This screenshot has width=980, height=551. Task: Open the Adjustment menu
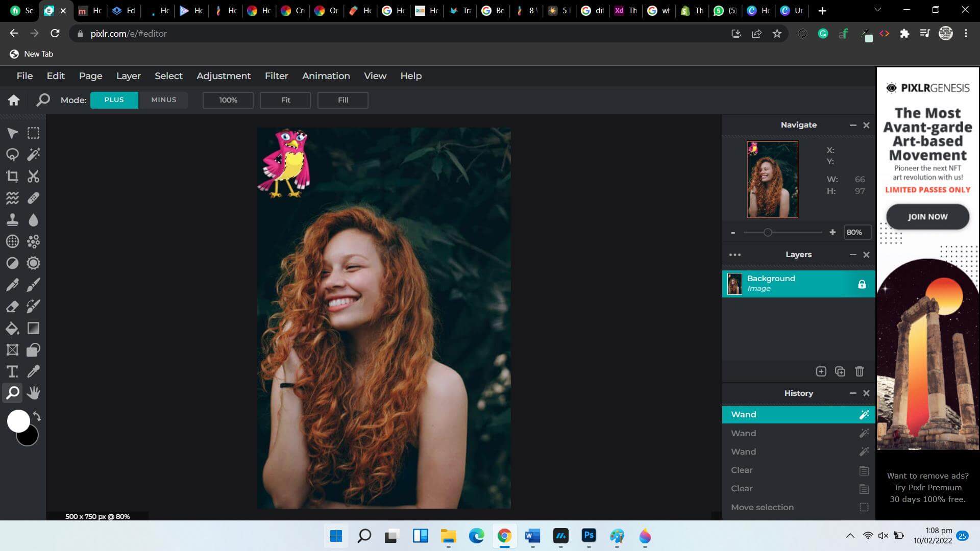point(224,76)
